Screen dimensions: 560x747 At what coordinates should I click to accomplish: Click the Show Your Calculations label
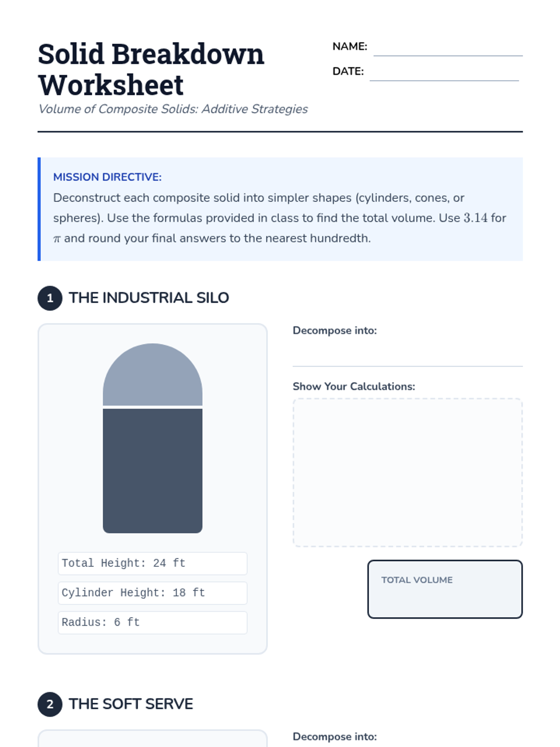click(354, 387)
